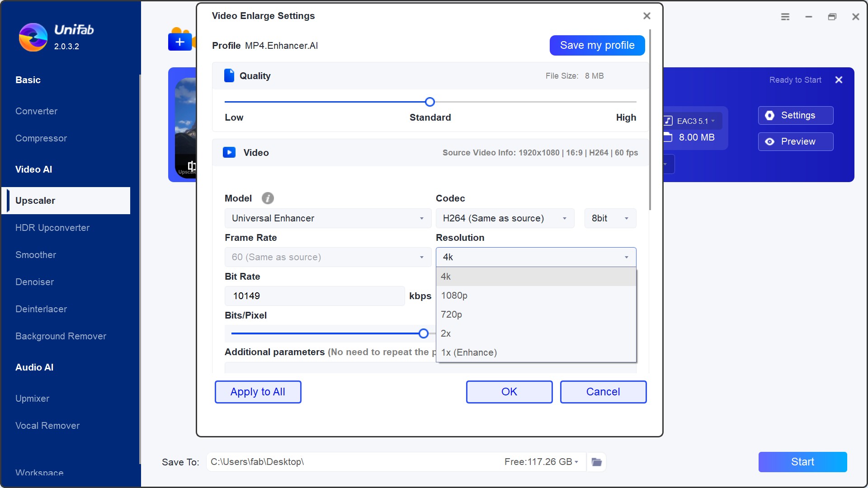Open the EAC3 5.1 audio dropdown

(x=713, y=121)
